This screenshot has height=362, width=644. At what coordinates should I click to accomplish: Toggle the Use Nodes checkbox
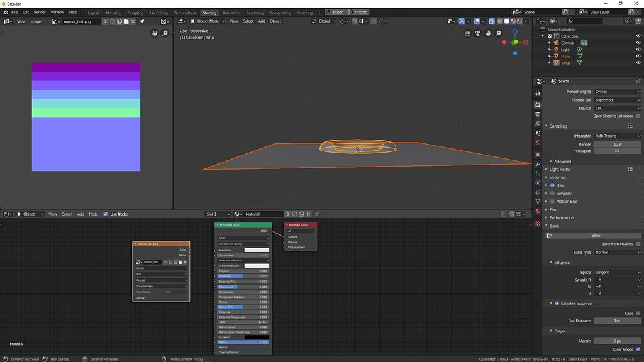(106, 214)
